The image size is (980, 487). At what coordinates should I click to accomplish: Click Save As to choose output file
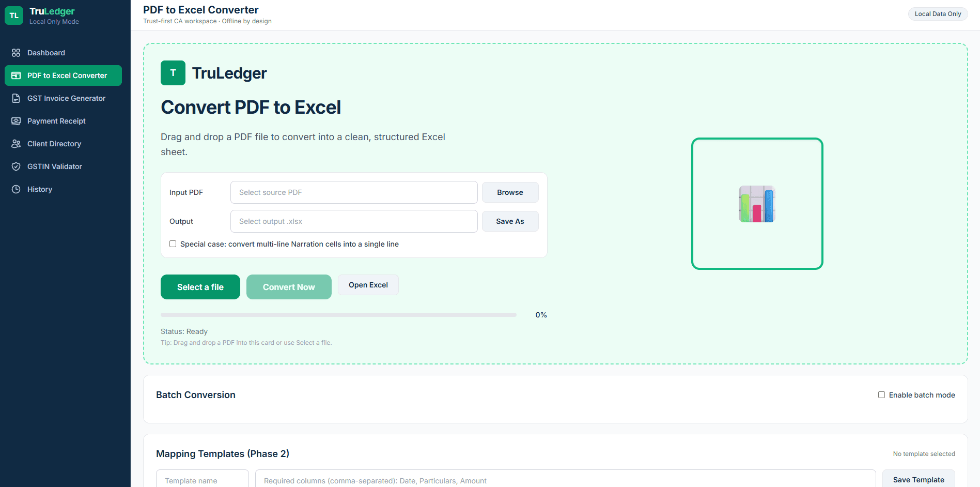[509, 221]
